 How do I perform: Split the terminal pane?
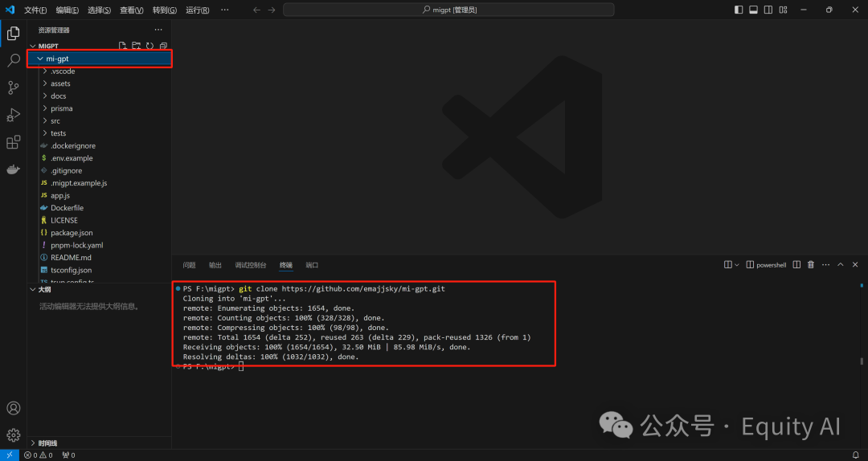tap(796, 265)
